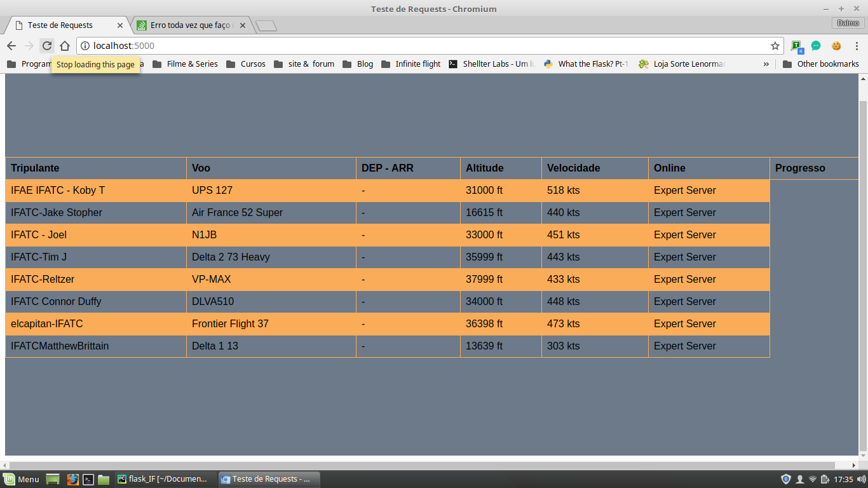
Task: Open the home page via house icon
Action: pos(64,46)
